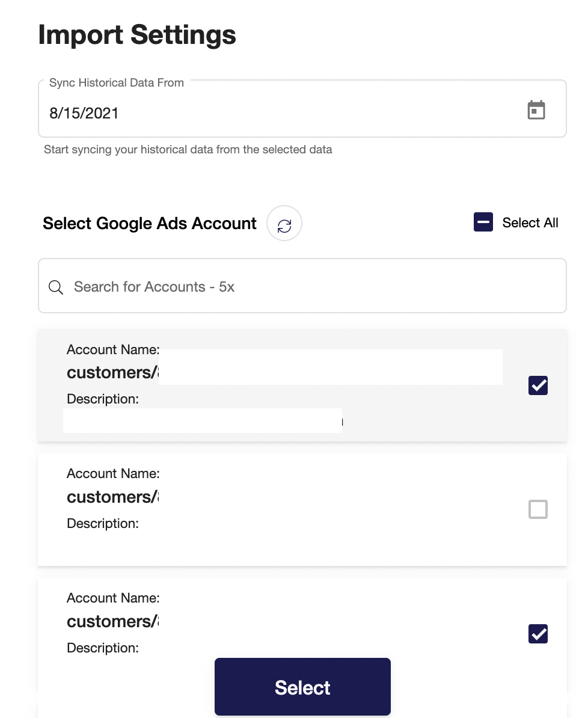Click the Select Google Ads Account heading
This screenshot has width=588, height=718.
pos(150,224)
